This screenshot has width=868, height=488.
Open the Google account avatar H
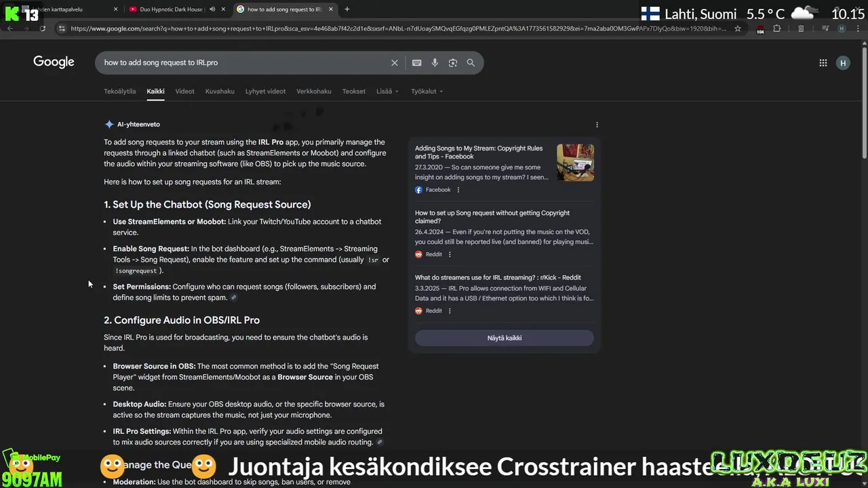click(x=843, y=63)
